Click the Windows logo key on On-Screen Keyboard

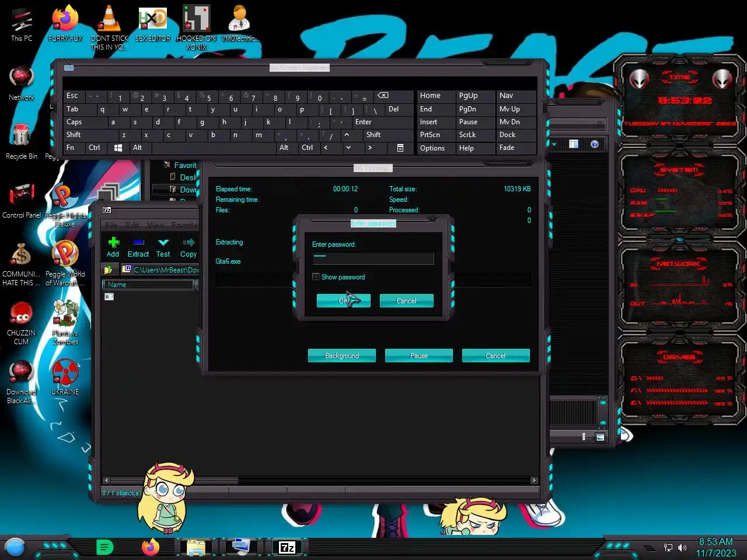pyautogui.click(x=118, y=148)
